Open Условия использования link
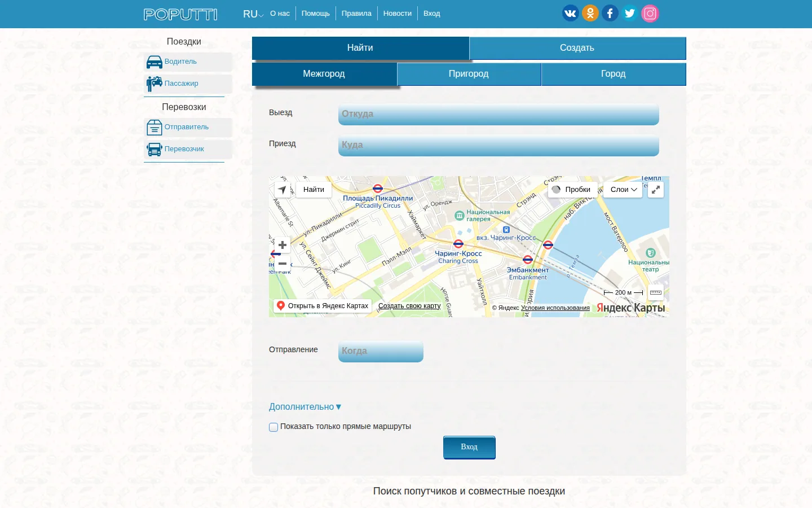The image size is (812, 508). 555,308
